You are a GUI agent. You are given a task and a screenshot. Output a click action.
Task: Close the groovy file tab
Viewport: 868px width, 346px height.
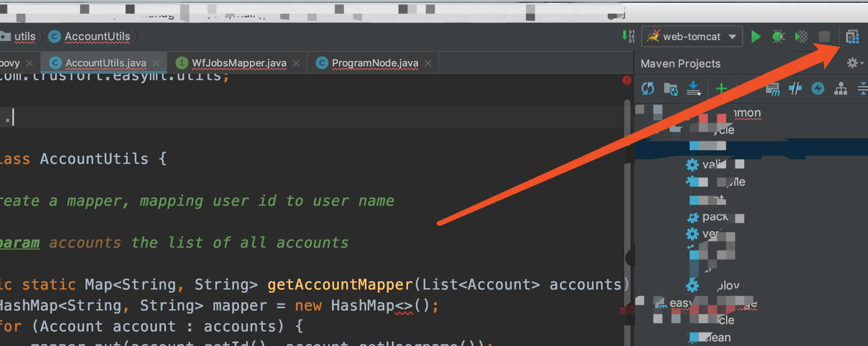[x=30, y=63]
